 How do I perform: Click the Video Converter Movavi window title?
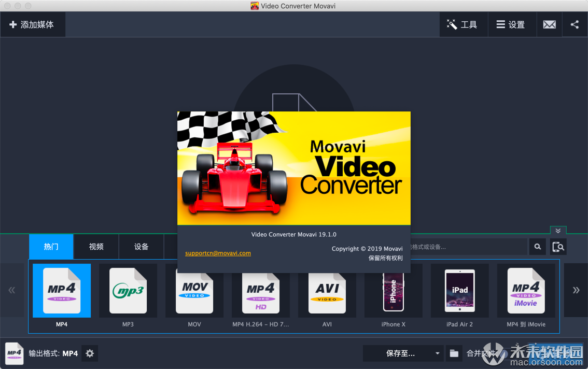point(298,6)
